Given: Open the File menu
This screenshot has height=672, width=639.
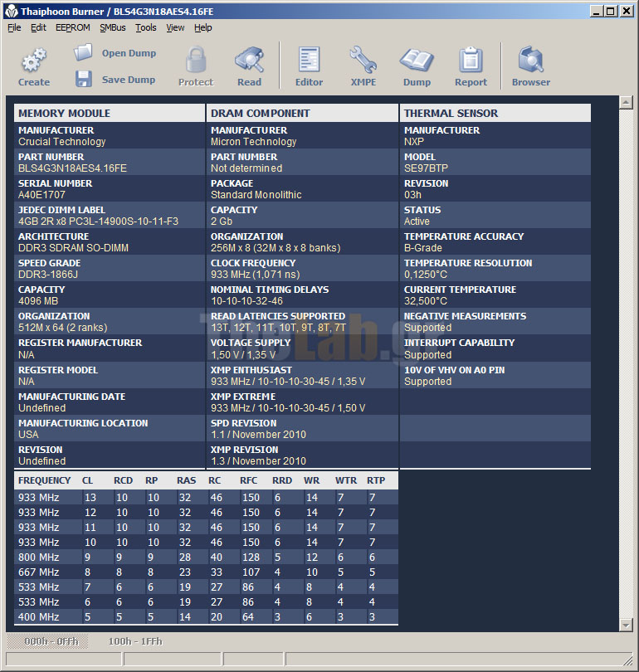Looking at the screenshot, I should pos(14,28).
